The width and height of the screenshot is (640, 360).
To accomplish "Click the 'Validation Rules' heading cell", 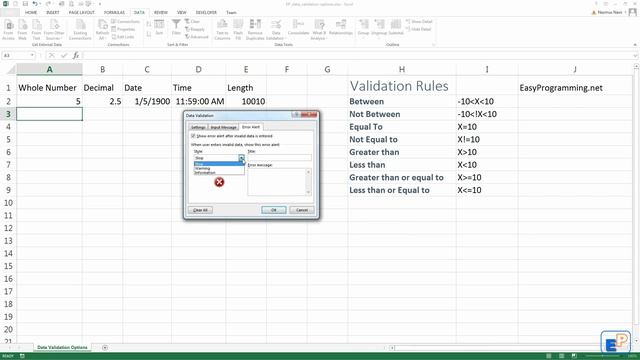I will 402,86.
